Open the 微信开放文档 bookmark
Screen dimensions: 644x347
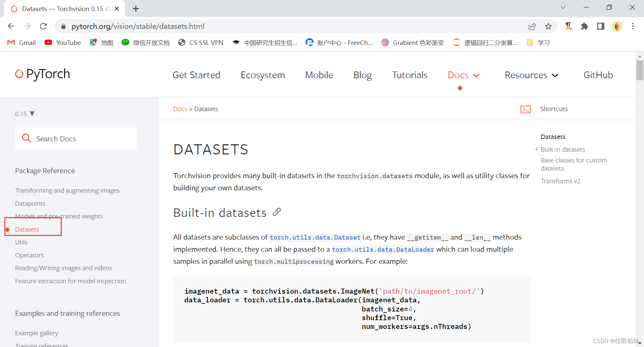[145, 43]
